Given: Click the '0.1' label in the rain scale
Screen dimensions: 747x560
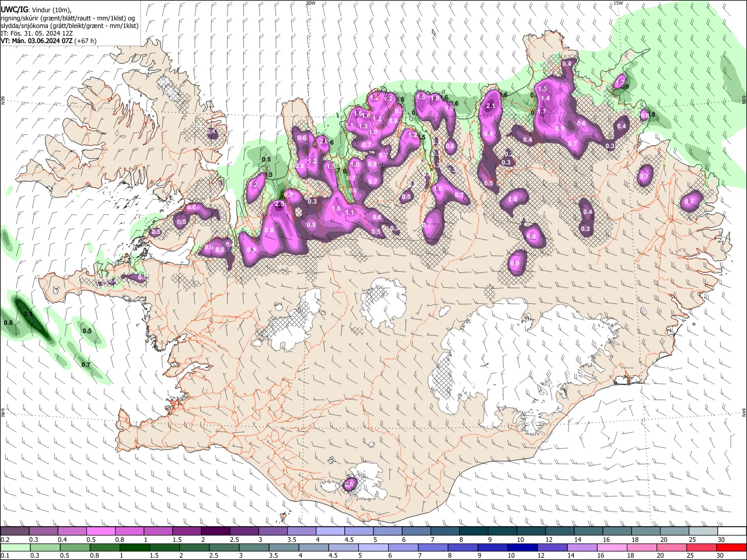Looking at the screenshot, I should point(5,556).
